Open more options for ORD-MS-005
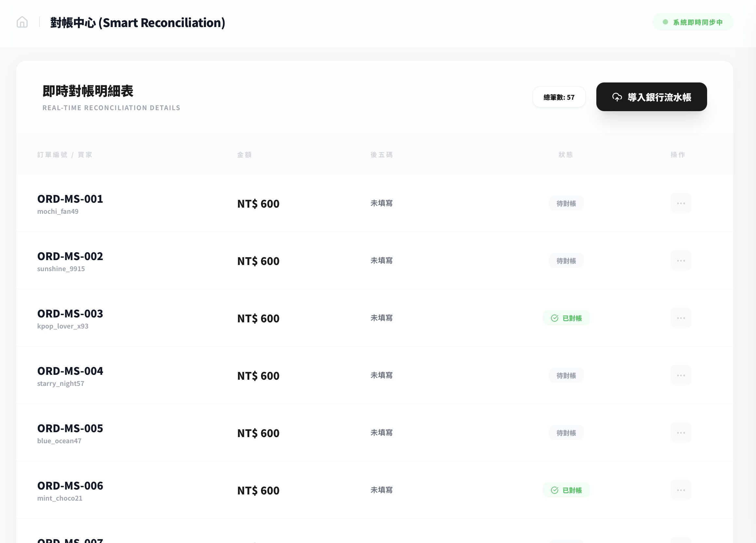Image resolution: width=756 pixels, height=543 pixels. [681, 433]
